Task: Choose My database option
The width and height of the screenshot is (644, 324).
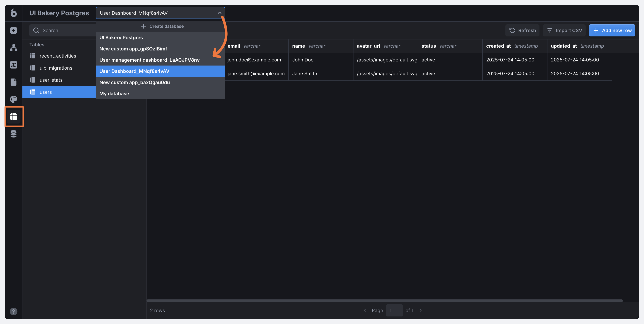Action: point(114,94)
